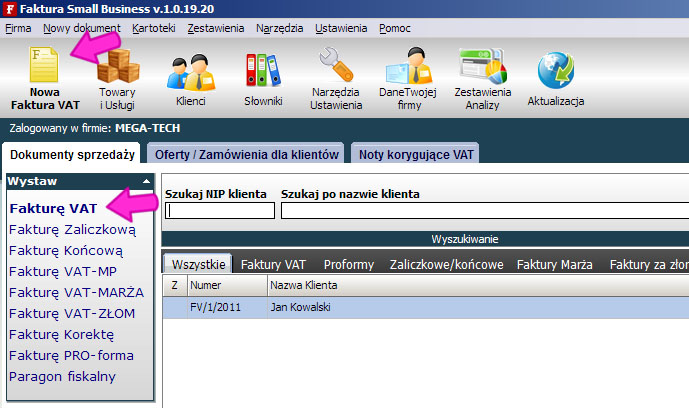Click the Fakturę VAT-MP link
Image resolution: width=689 pixels, height=408 pixels.
point(63,272)
